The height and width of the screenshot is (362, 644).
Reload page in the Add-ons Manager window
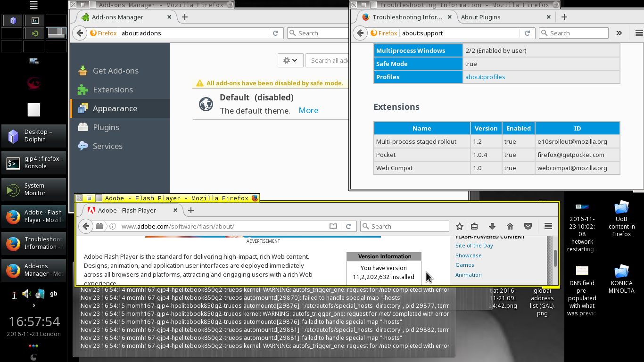[x=275, y=33]
